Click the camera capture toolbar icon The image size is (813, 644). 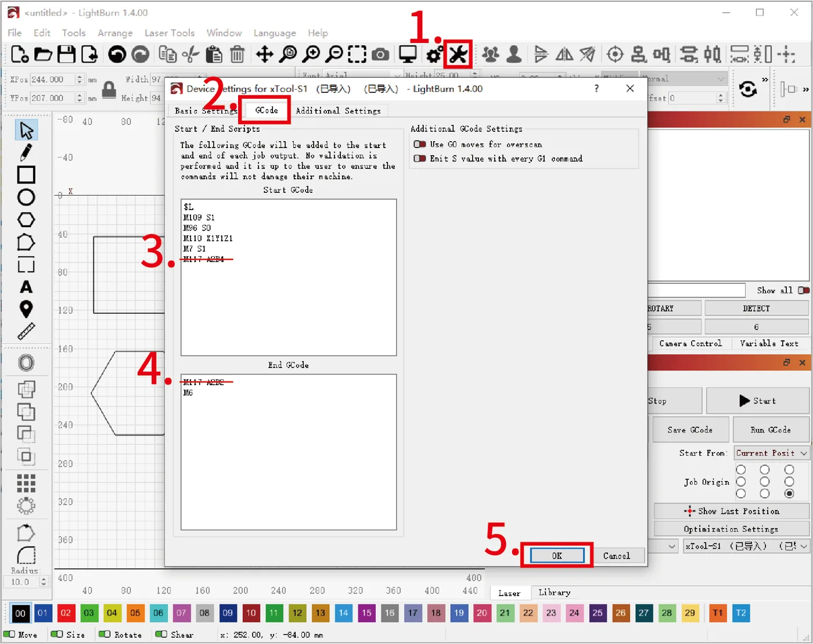click(x=380, y=55)
